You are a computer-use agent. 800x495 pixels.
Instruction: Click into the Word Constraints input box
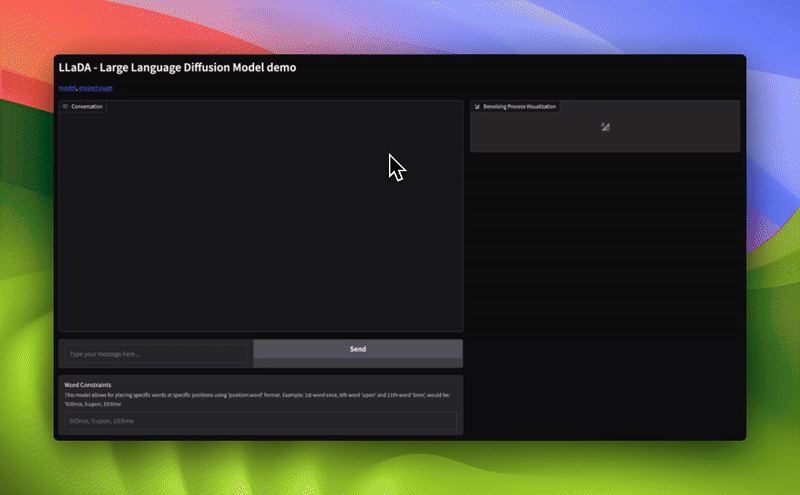click(260, 422)
